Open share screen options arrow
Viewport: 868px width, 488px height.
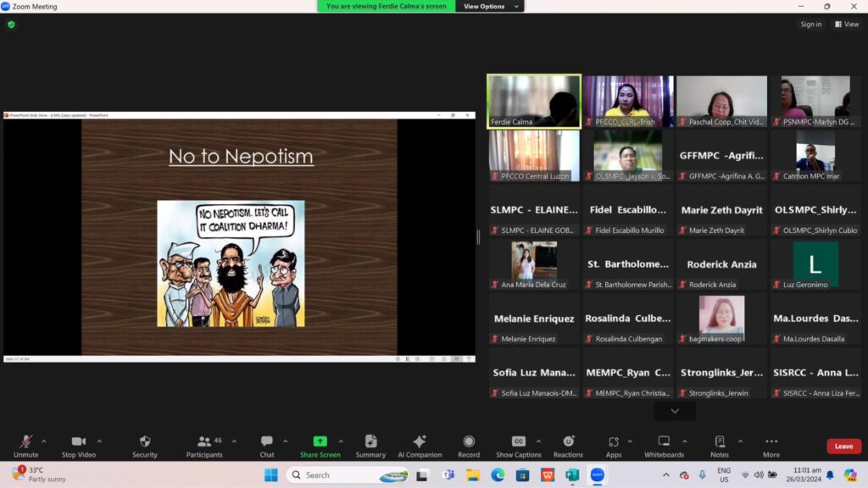(x=341, y=441)
